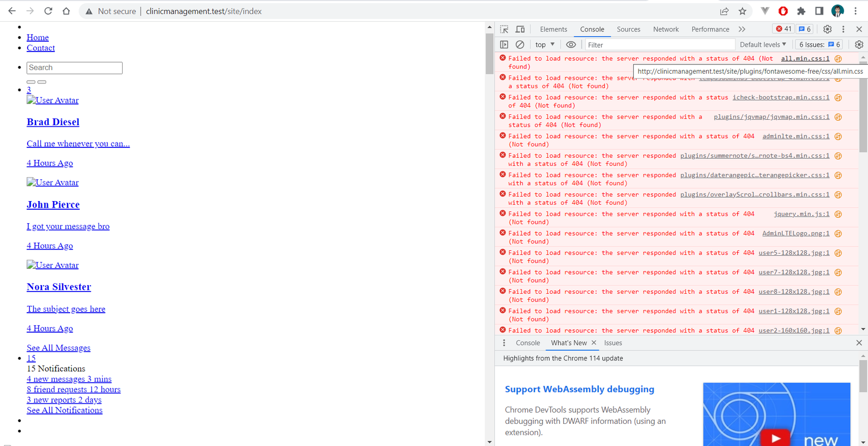The width and height of the screenshot is (868, 446).
Task: Select the drawer Console tab
Action: point(528,342)
